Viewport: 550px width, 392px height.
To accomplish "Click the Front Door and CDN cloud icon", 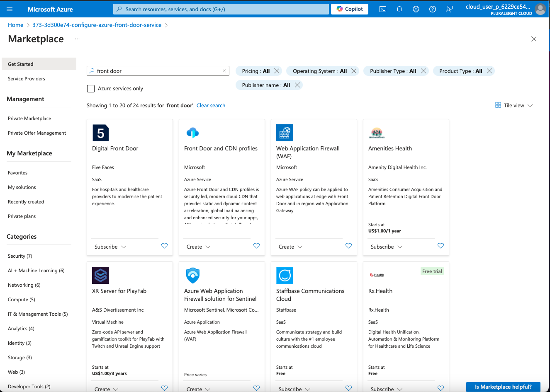I will point(192,133).
